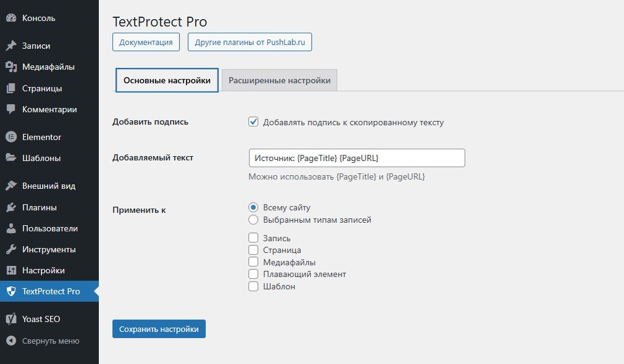Choose the Всему сайту radio button
This screenshot has height=364, width=624.
(x=253, y=207)
